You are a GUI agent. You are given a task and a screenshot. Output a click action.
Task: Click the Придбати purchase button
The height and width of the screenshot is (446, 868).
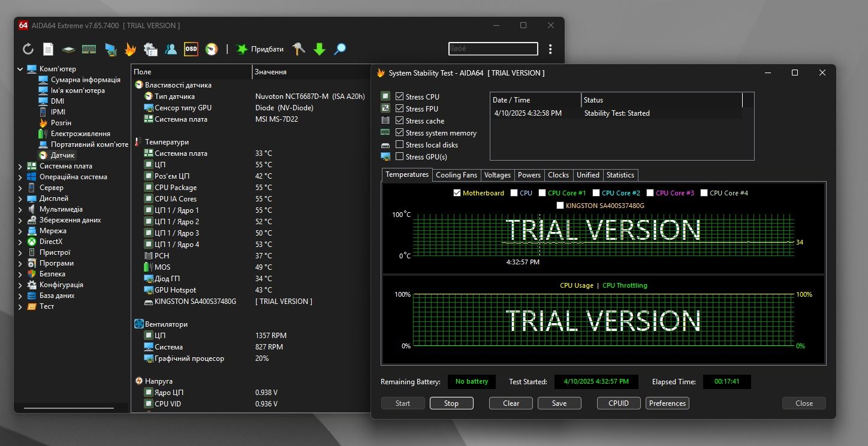point(260,49)
